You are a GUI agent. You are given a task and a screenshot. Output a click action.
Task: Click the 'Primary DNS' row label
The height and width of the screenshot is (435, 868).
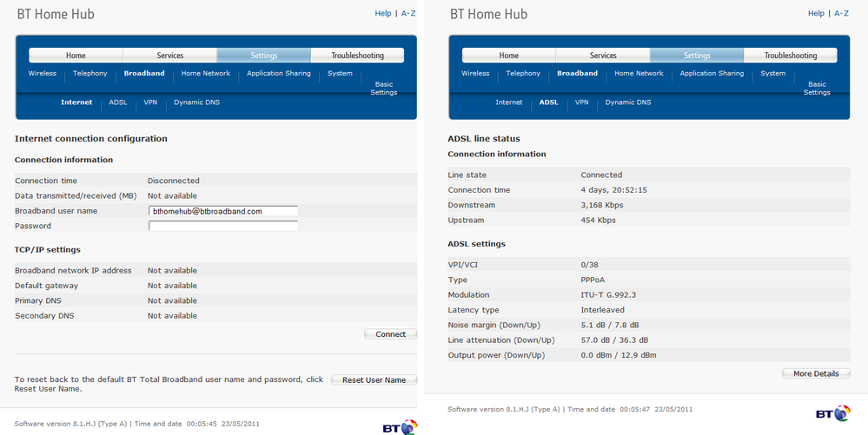(x=38, y=300)
